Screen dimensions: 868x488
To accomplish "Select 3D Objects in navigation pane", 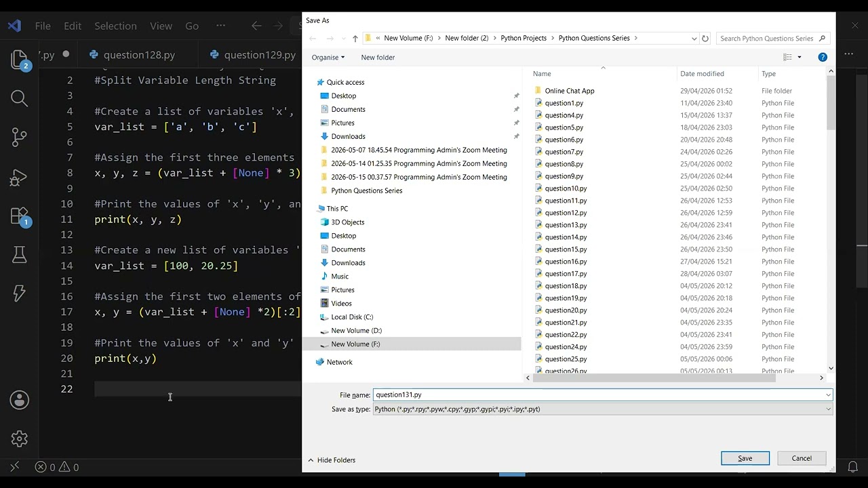I will tap(347, 222).
